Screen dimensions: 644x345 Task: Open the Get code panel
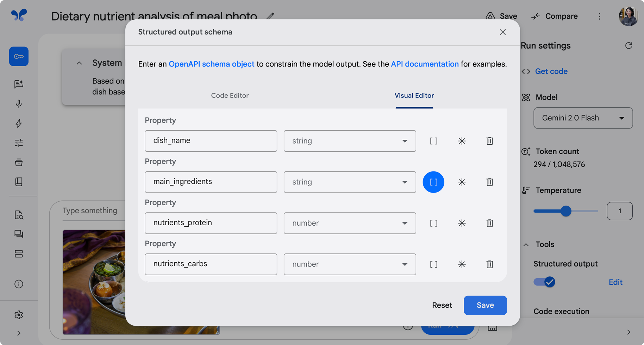tap(551, 71)
